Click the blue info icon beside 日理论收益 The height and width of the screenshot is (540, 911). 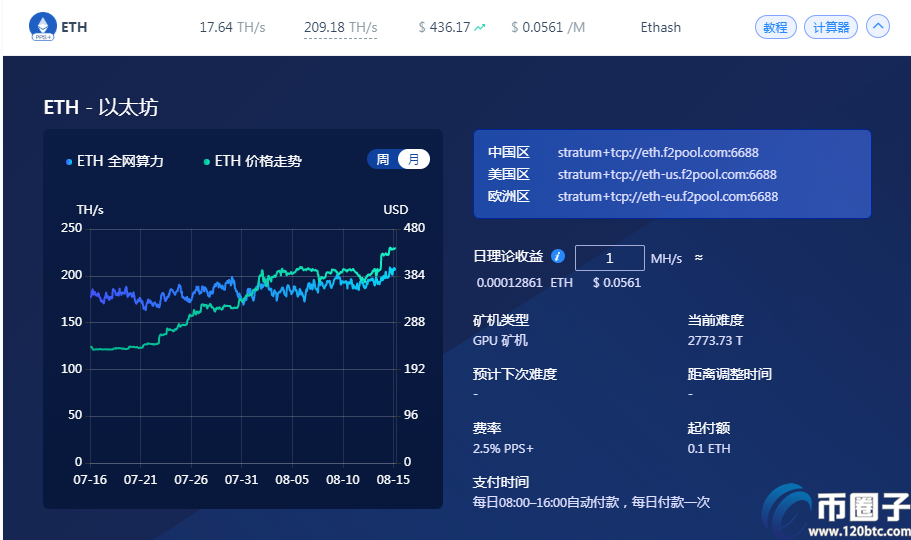558,256
